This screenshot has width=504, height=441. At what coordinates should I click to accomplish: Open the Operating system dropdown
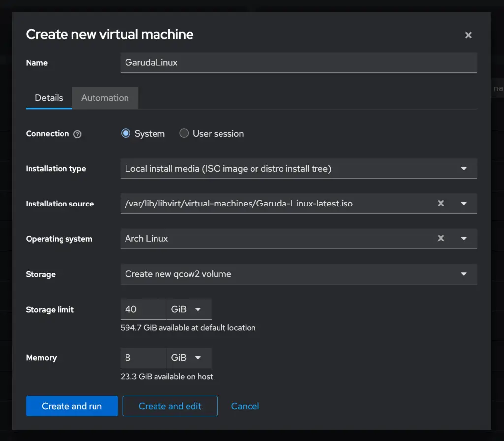click(463, 238)
